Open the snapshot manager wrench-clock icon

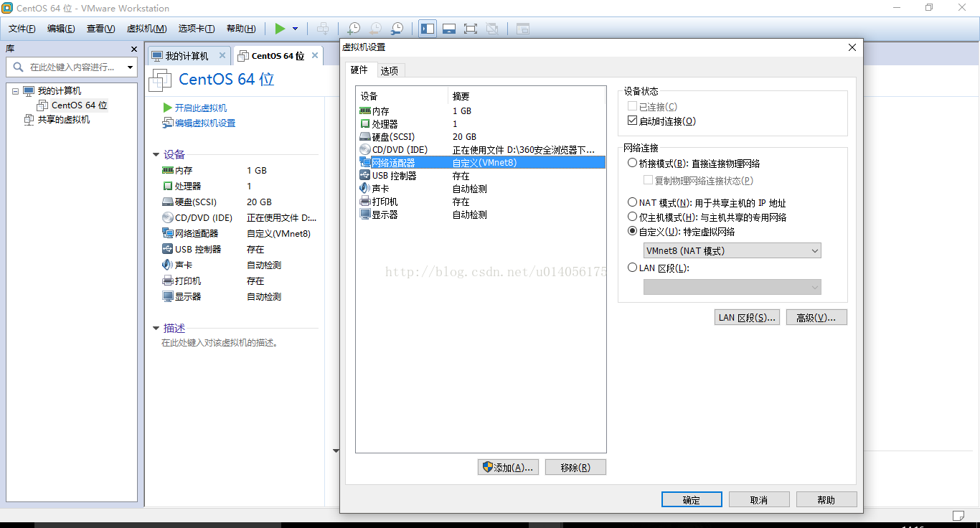pos(397,29)
